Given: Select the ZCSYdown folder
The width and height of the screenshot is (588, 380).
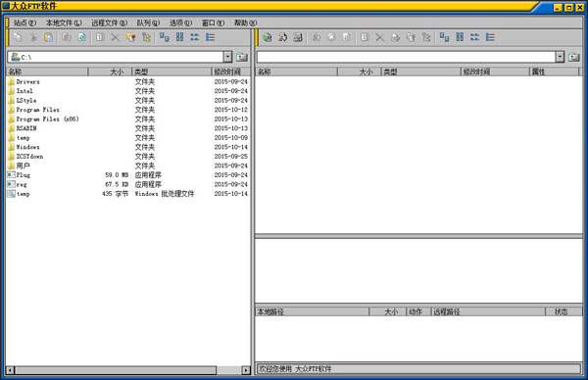Looking at the screenshot, I should (127, 157).
